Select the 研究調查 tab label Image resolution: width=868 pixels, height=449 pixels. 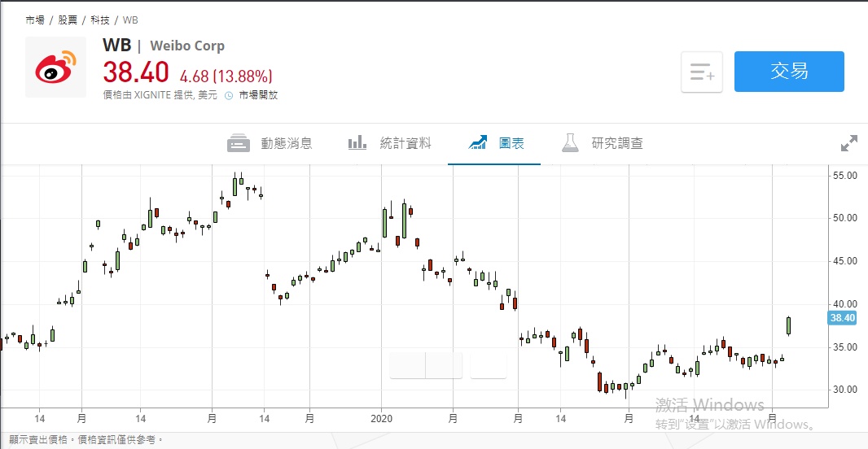617,143
